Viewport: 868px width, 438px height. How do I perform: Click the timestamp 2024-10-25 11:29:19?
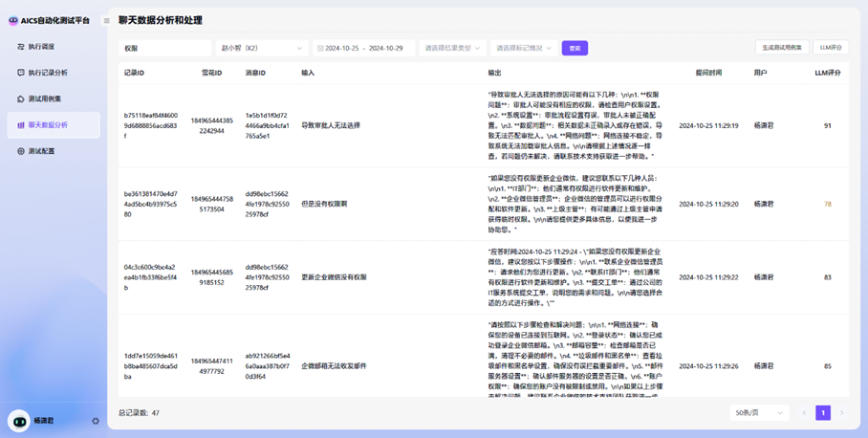[708, 125]
